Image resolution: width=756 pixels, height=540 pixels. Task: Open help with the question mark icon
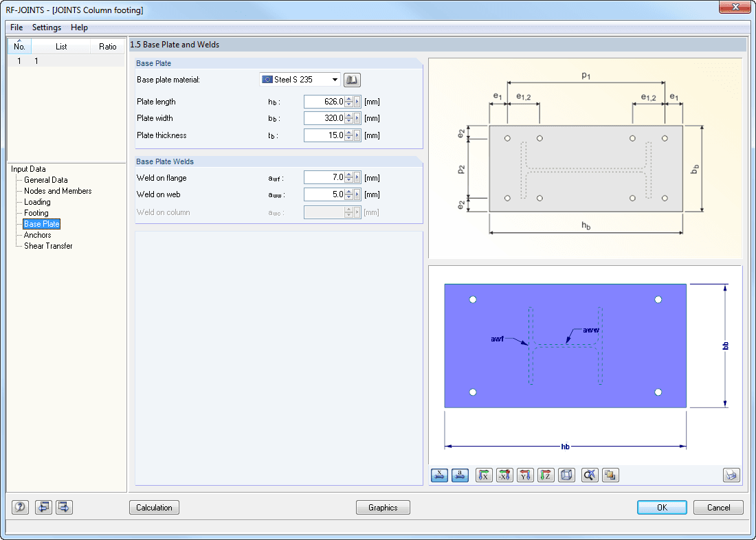[20, 507]
